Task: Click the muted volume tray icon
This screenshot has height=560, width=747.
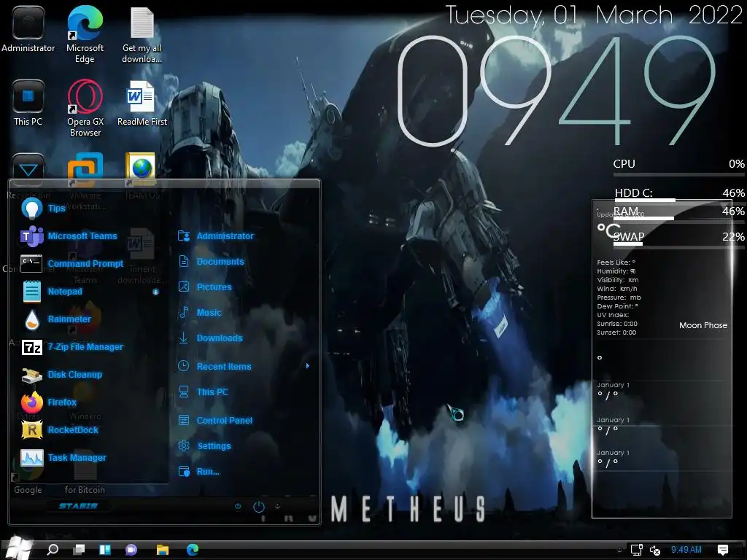Action: click(655, 550)
